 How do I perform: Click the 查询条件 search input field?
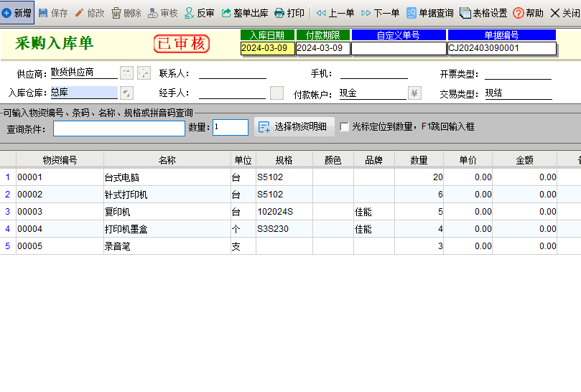coord(119,129)
